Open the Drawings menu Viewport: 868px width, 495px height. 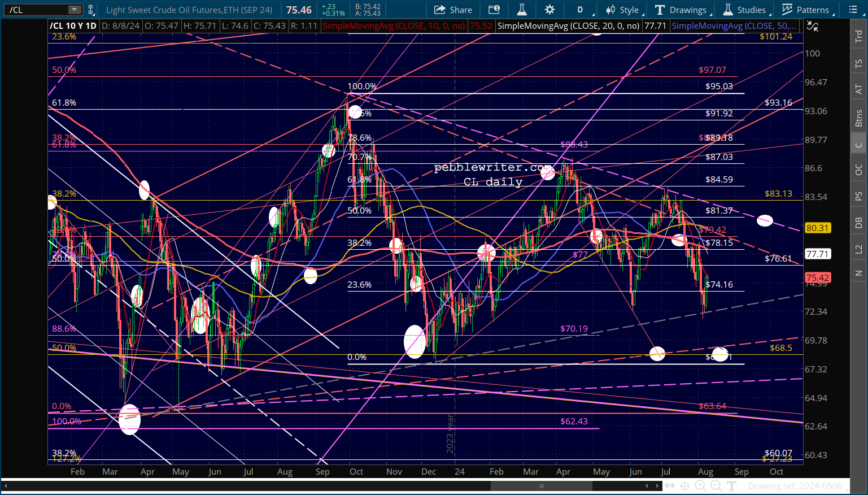coord(683,10)
